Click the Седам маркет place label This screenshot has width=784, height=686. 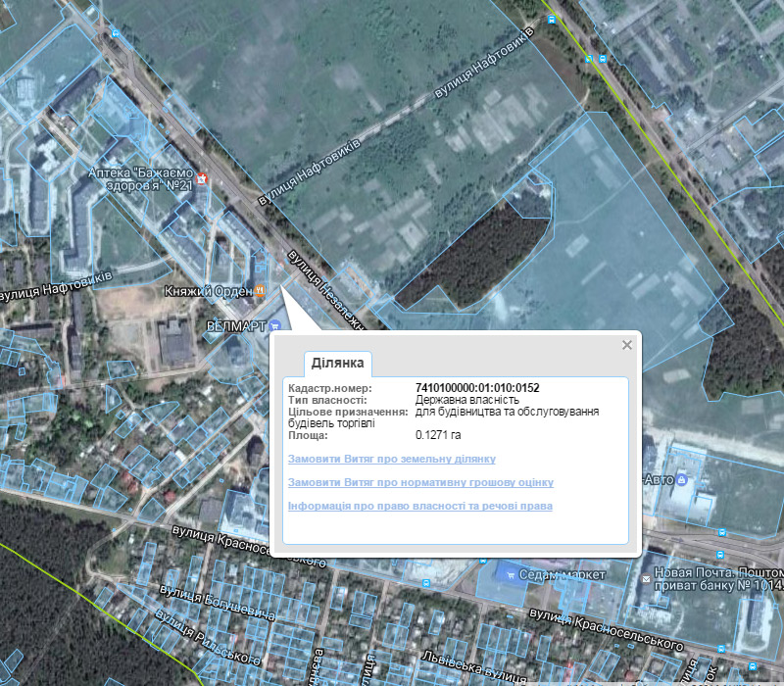click(x=563, y=574)
